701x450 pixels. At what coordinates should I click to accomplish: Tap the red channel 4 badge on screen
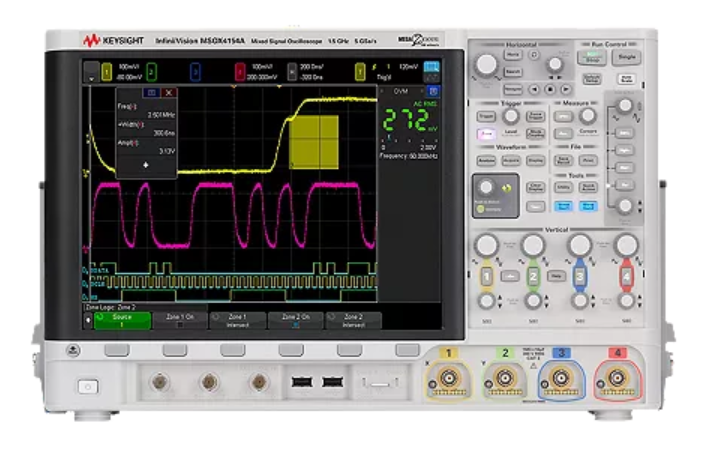point(240,72)
